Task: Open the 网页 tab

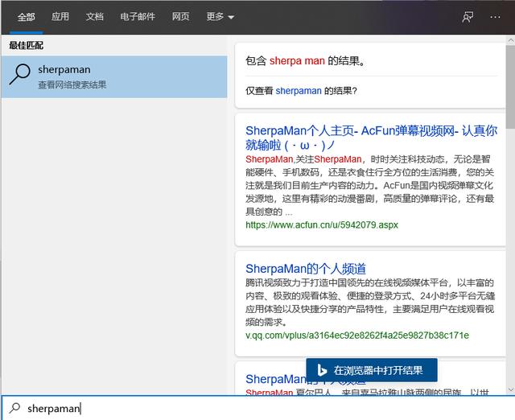Action: [x=180, y=16]
